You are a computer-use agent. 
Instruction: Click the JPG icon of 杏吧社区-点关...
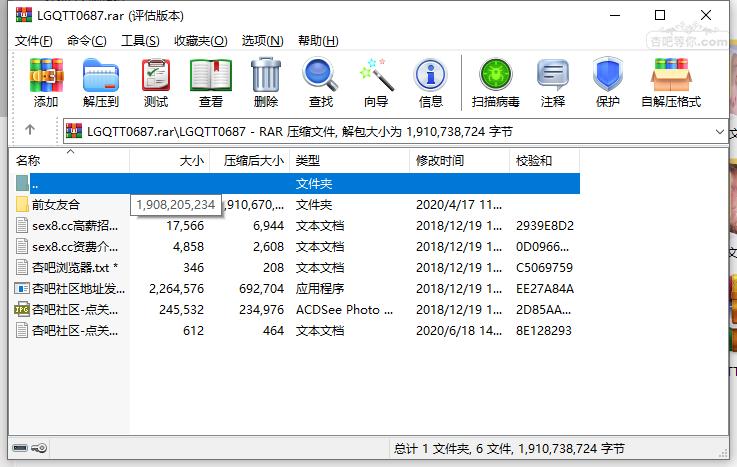coord(22,309)
